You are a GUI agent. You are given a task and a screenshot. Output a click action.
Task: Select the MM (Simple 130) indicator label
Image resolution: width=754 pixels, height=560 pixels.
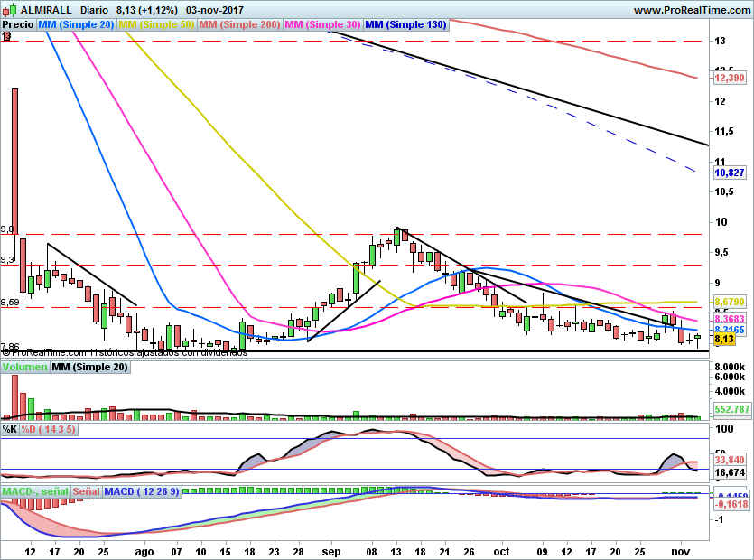[405, 25]
